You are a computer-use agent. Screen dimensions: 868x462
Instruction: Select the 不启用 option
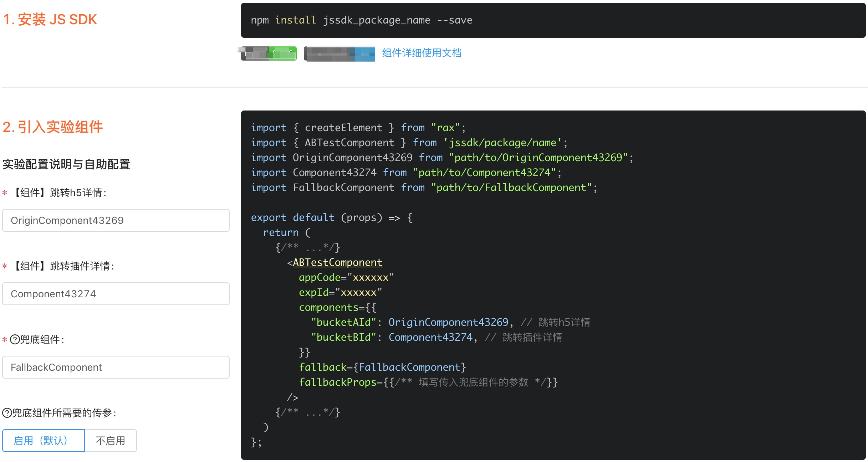(111, 441)
